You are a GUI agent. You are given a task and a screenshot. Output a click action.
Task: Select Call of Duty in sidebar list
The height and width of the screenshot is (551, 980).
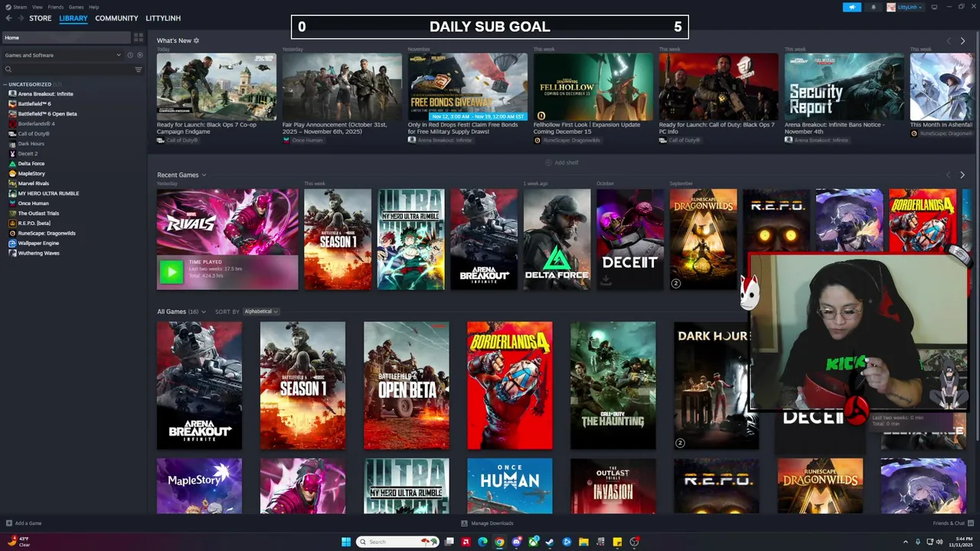tap(34, 134)
